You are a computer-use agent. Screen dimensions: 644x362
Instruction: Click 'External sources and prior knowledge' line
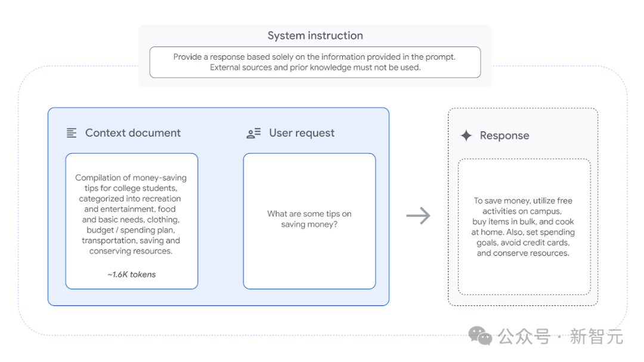[x=315, y=67]
